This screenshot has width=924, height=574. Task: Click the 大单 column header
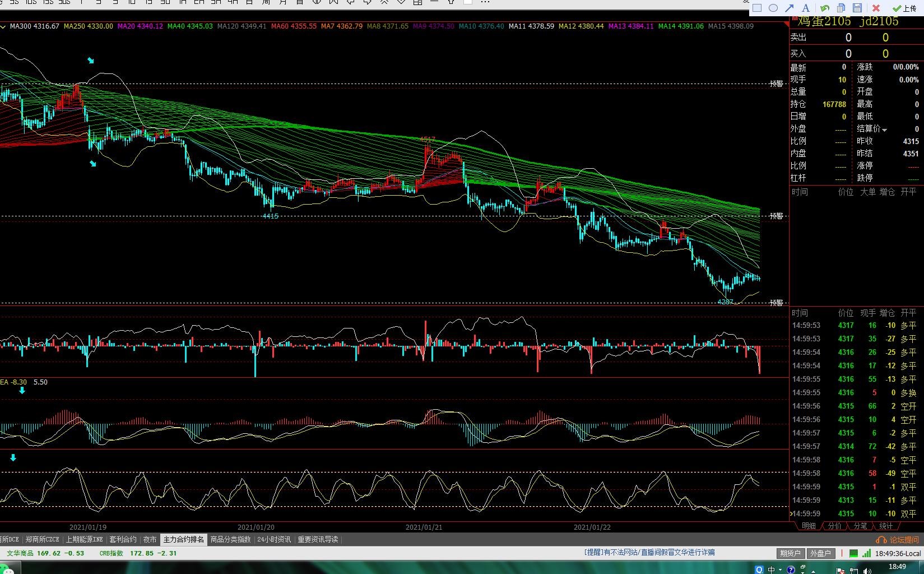pyautogui.click(x=868, y=192)
